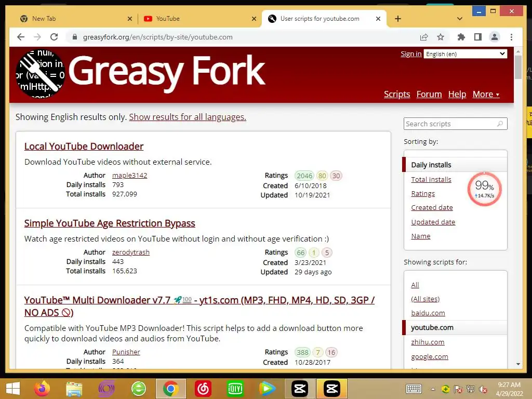Sort scripts by Ratings
This screenshot has width=532, height=399.
pos(423,194)
